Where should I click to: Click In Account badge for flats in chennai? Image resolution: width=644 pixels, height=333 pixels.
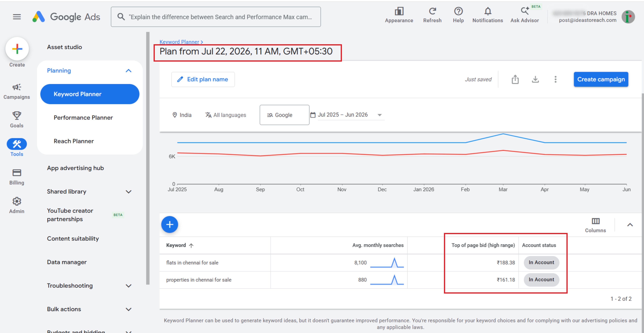pyautogui.click(x=541, y=262)
